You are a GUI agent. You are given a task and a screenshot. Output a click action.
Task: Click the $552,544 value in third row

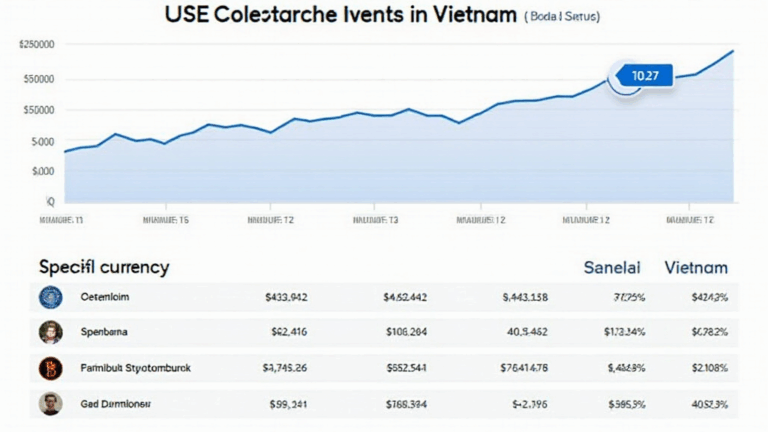coord(405,368)
